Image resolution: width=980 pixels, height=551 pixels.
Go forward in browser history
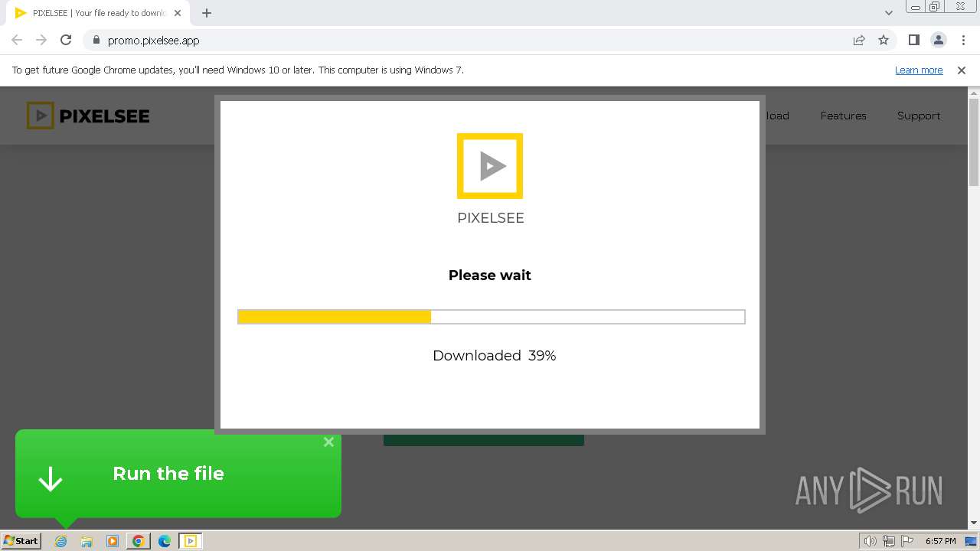41,40
